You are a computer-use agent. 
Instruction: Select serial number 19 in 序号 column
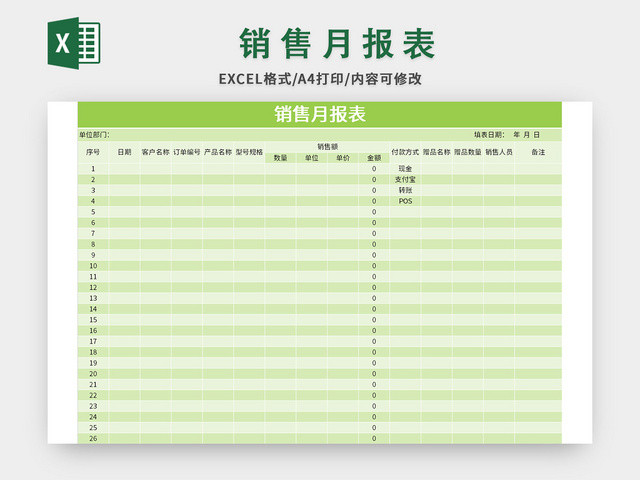93,363
